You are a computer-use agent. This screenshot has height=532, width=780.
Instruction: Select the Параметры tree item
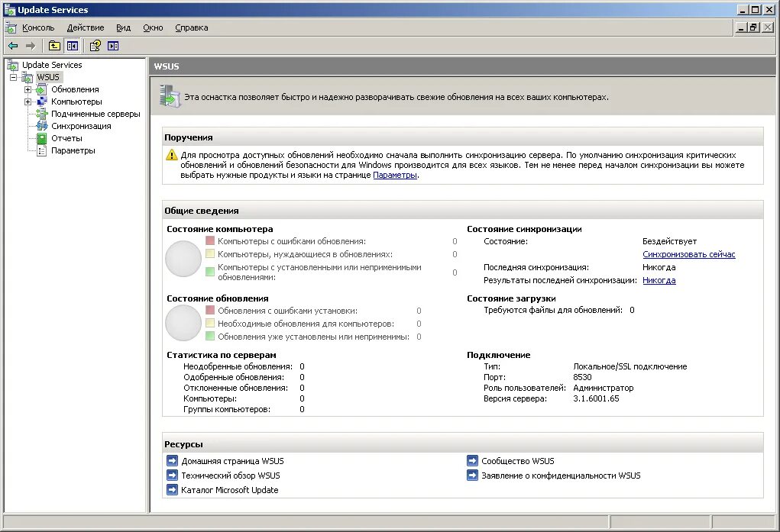tap(73, 150)
